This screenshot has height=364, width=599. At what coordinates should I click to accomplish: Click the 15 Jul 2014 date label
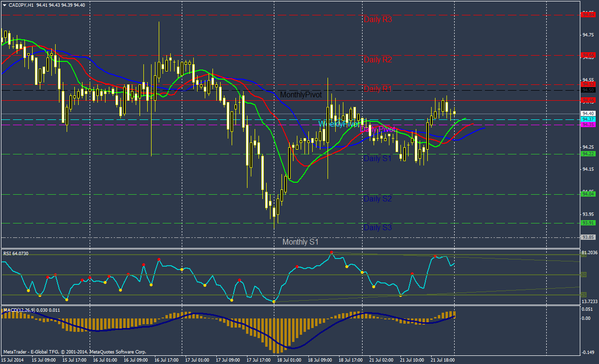(x=12, y=359)
